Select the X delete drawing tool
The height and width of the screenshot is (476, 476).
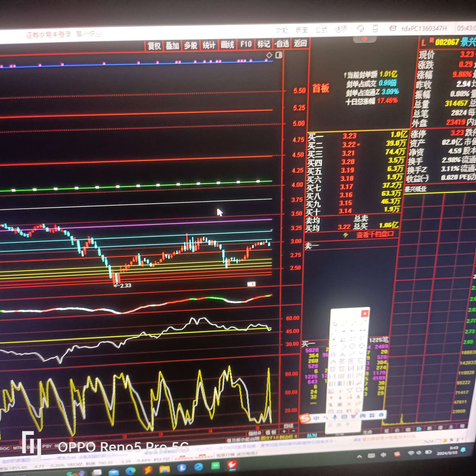click(349, 404)
